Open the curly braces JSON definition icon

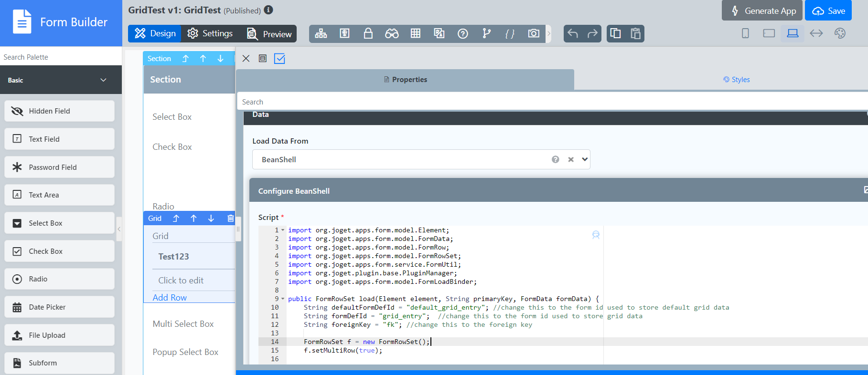(x=510, y=33)
